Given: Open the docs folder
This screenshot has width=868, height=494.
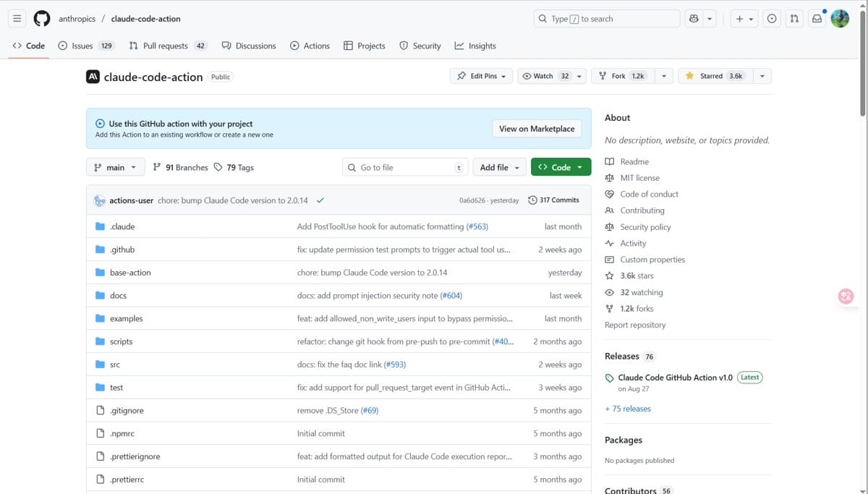Looking at the screenshot, I should (x=118, y=296).
